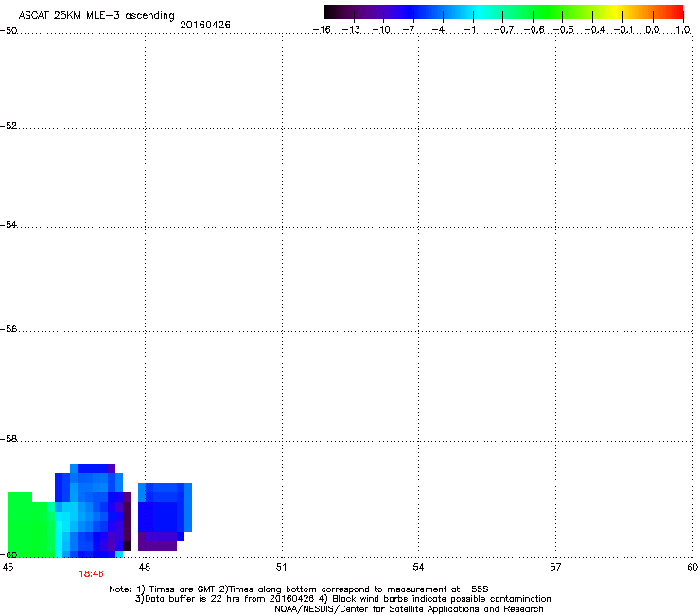Click the -0.4 colorbar label
This screenshot has width=700, height=615.
(595, 30)
